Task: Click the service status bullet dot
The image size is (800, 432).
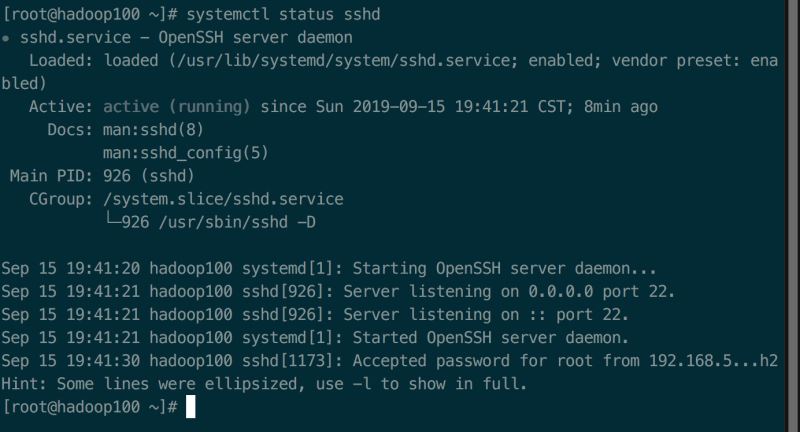Action: click(x=8, y=38)
